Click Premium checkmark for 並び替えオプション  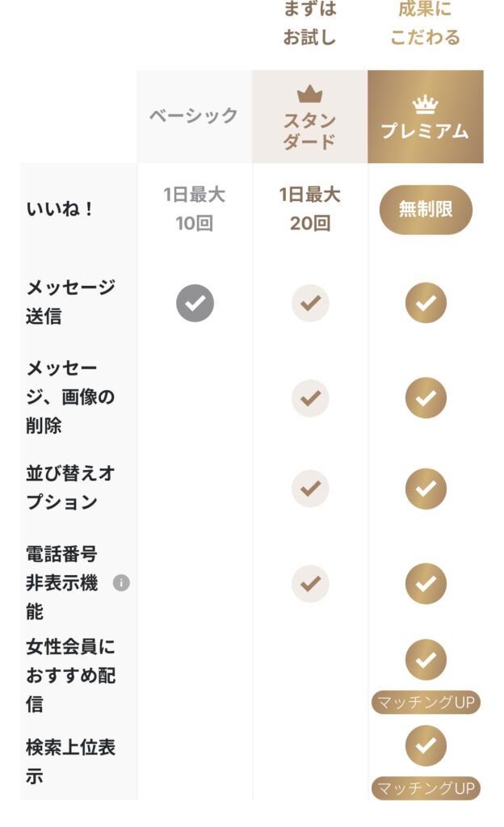click(426, 489)
